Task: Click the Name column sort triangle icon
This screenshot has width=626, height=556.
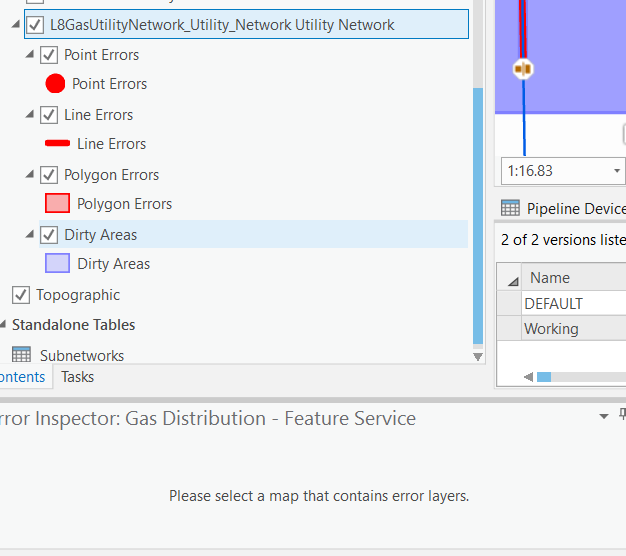Action: pos(513,281)
